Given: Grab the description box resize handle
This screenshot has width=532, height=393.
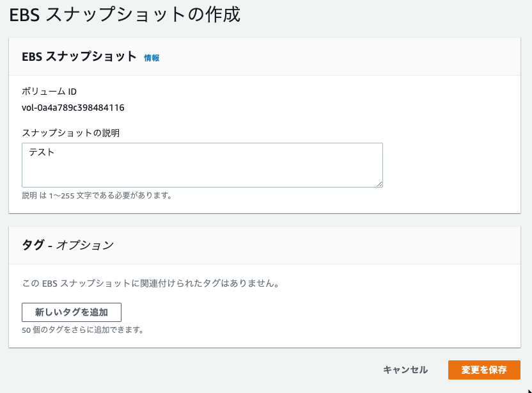Looking at the screenshot, I should coord(379,184).
